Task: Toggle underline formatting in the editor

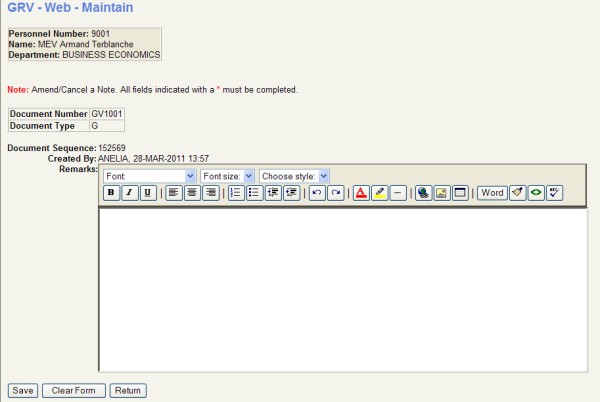Action: (148, 193)
